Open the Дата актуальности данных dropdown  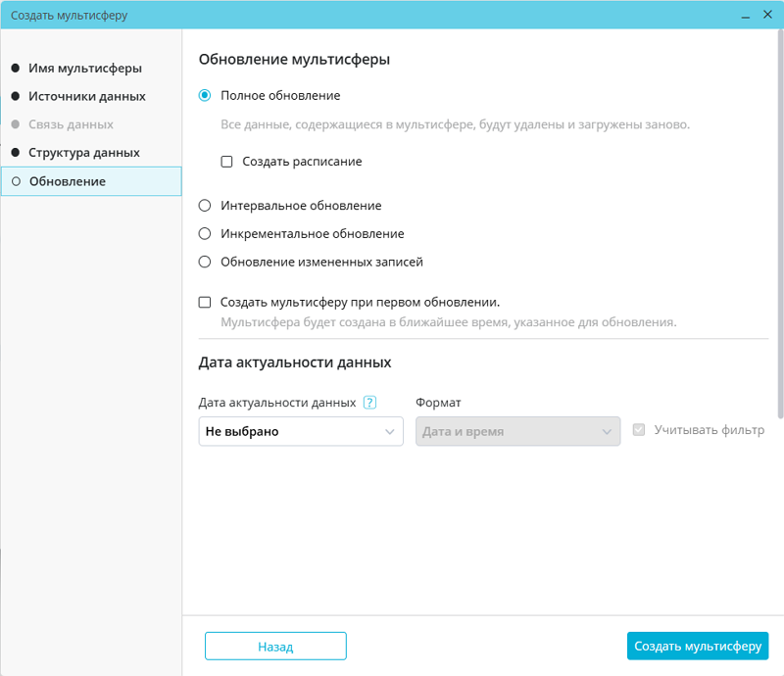click(301, 431)
